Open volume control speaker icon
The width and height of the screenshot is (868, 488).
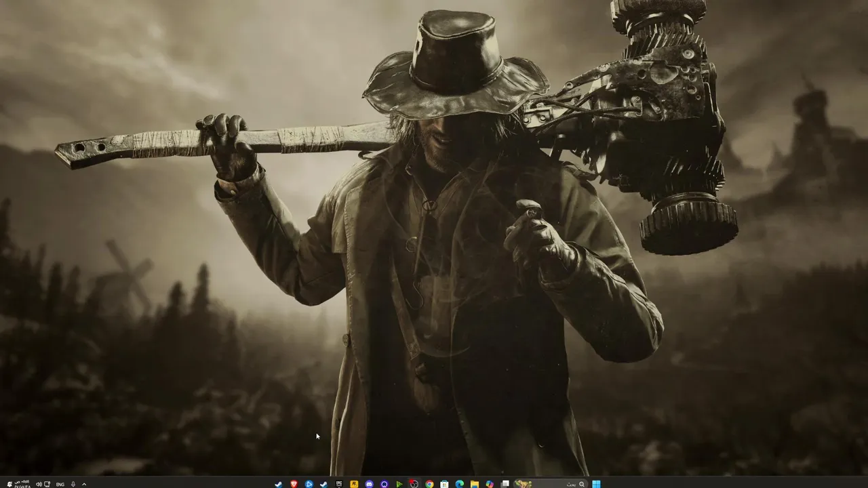(x=39, y=484)
